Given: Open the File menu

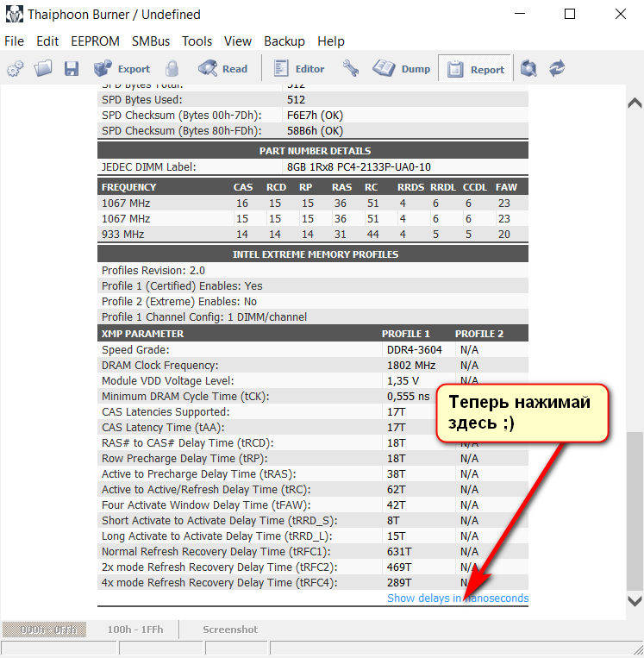Looking at the screenshot, I should [x=15, y=41].
